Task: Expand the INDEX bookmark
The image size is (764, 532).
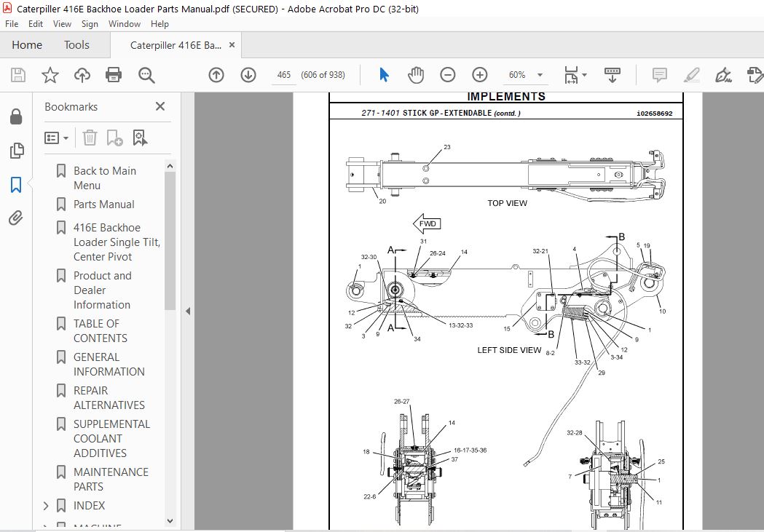Action: [46, 506]
